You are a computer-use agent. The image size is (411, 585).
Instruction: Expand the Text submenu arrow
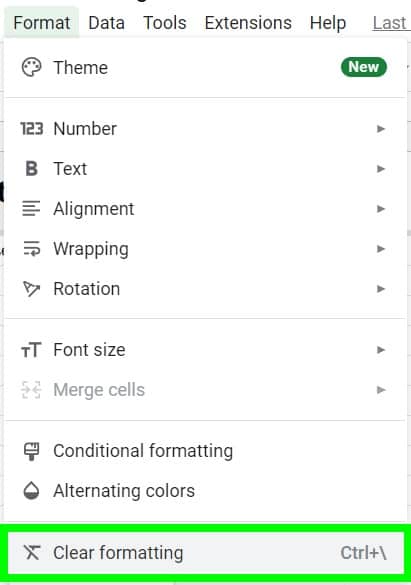pos(381,169)
